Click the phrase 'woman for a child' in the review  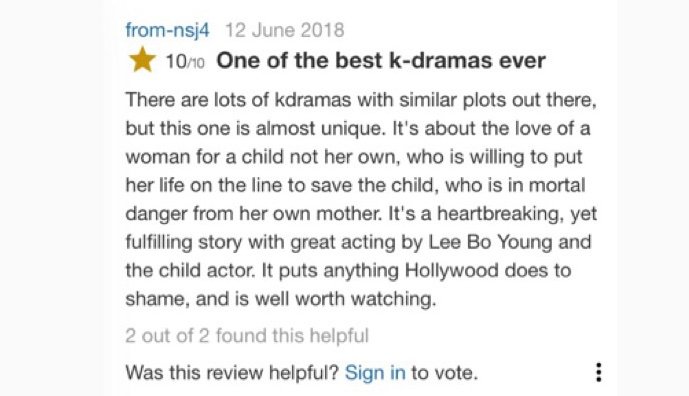click(x=205, y=157)
